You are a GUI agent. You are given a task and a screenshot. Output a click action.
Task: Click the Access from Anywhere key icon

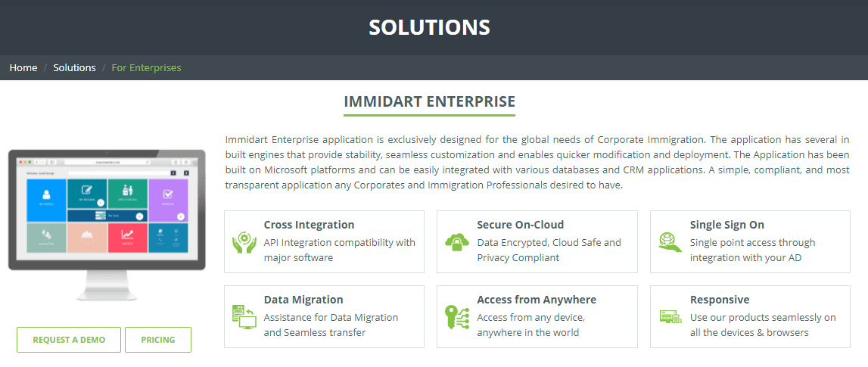(x=457, y=316)
